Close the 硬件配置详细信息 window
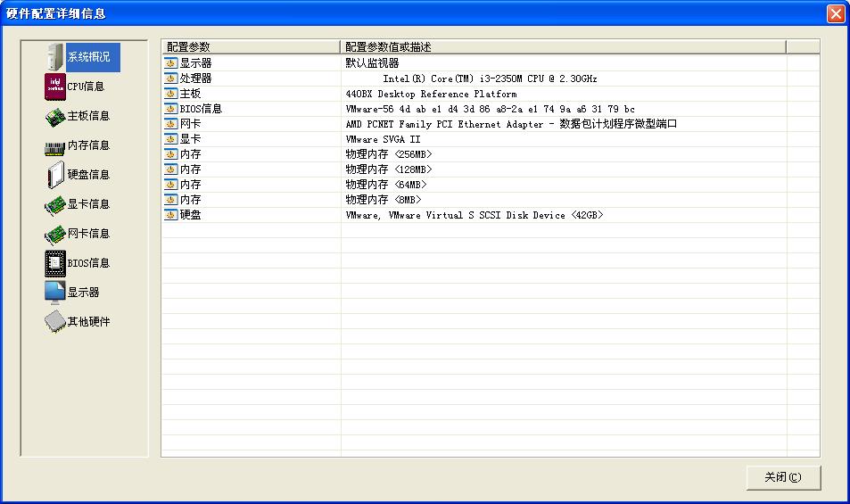The image size is (850, 504). [836, 13]
